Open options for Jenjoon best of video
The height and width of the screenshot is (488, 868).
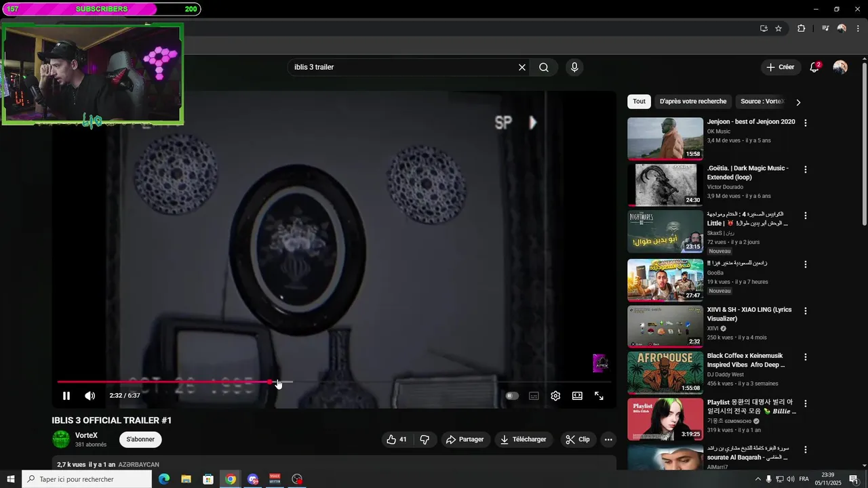coord(806,123)
